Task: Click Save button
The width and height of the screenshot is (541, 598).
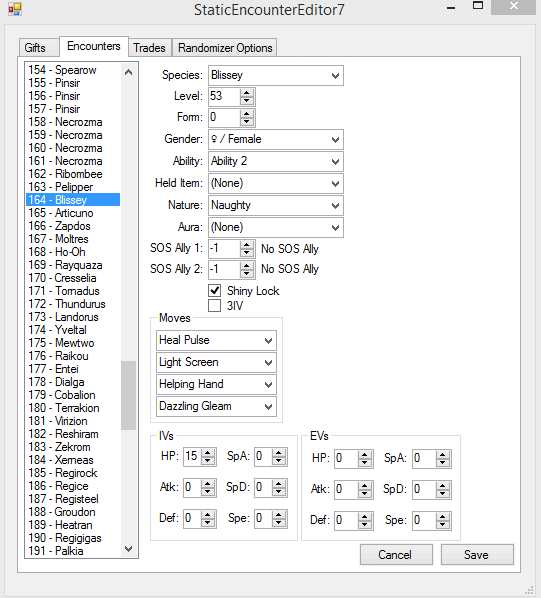Action: pos(477,555)
